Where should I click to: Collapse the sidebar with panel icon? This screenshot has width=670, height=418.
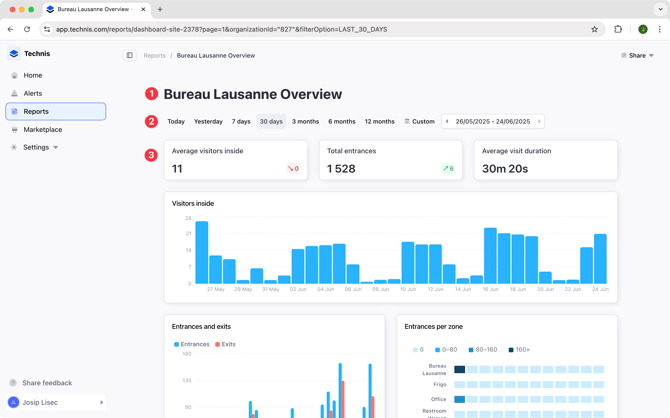pos(130,56)
